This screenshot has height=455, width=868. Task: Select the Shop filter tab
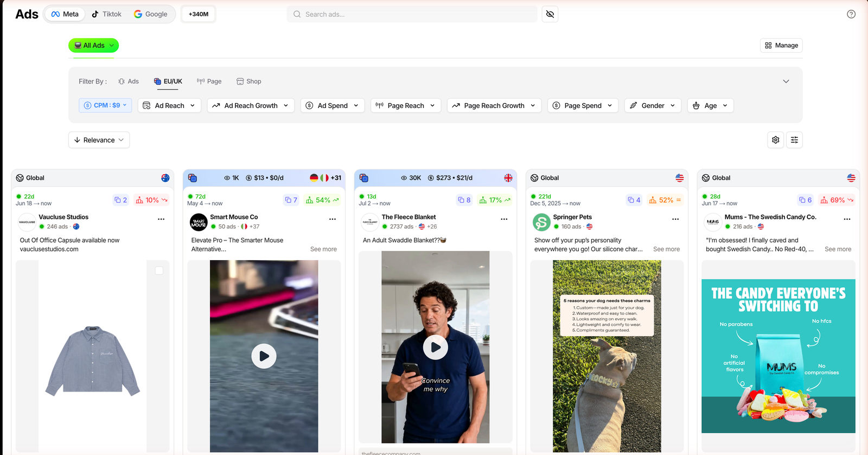pos(249,81)
